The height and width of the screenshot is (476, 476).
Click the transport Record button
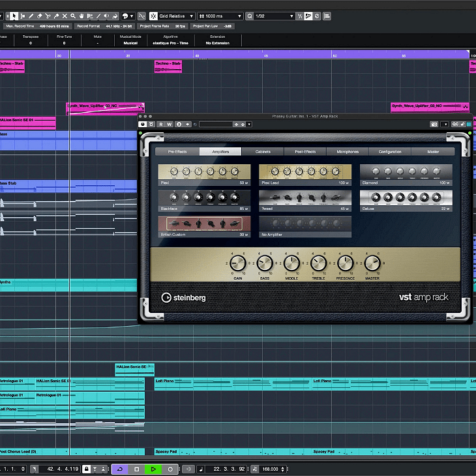tap(170, 469)
